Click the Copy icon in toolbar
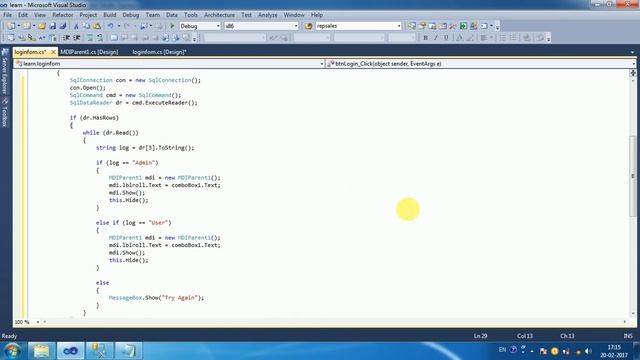This screenshot has width=640, height=360. (x=87, y=26)
